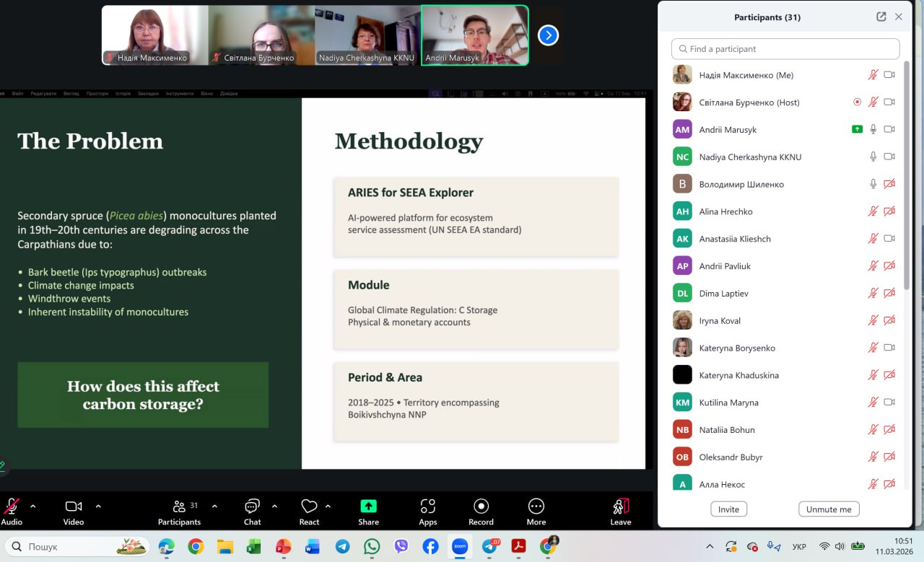Click the Leave meeting icon

click(x=620, y=506)
